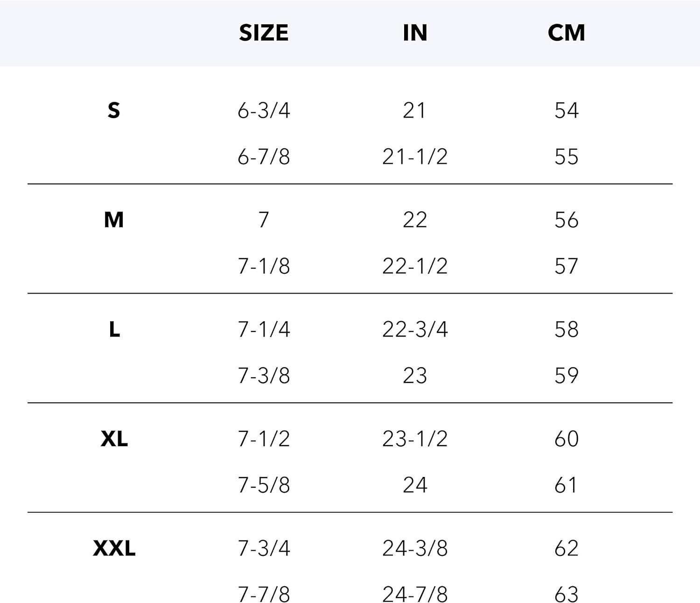Click the 7-1/8 hat size value

point(264,266)
